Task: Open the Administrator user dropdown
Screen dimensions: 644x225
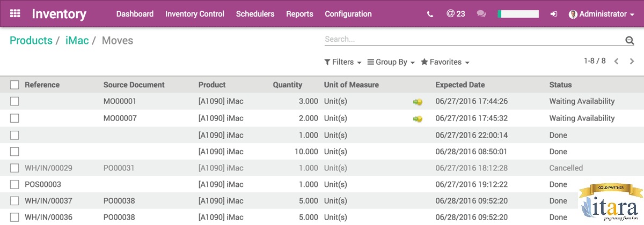Action: pyautogui.click(x=602, y=14)
